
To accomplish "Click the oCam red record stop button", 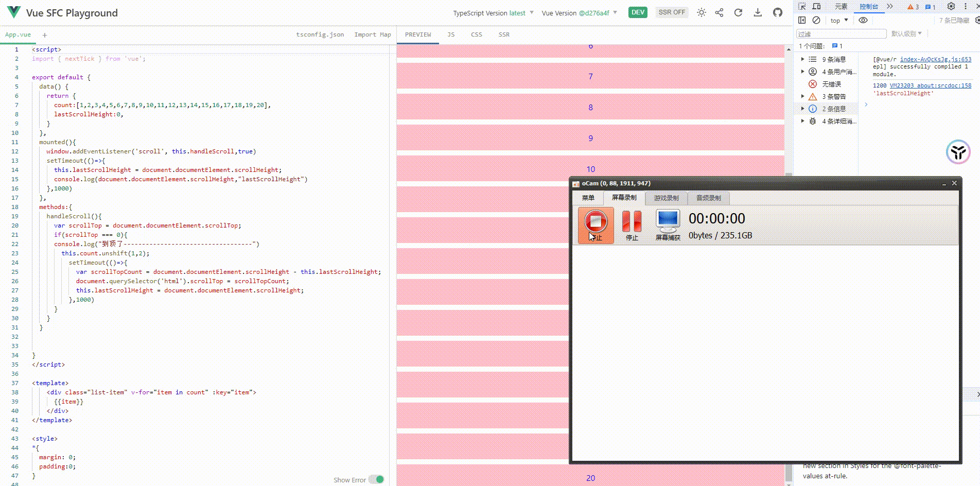I will tap(596, 225).
